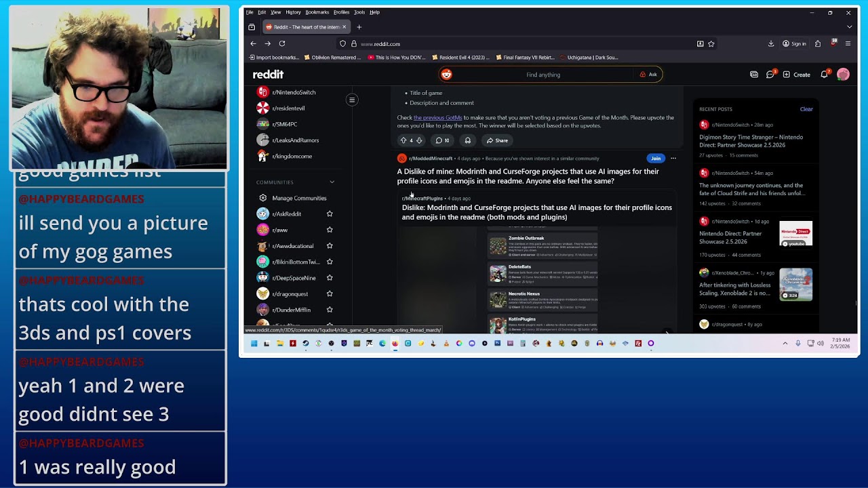The image size is (868, 488).
Task: Click Ask button in search bar
Action: pos(648,75)
